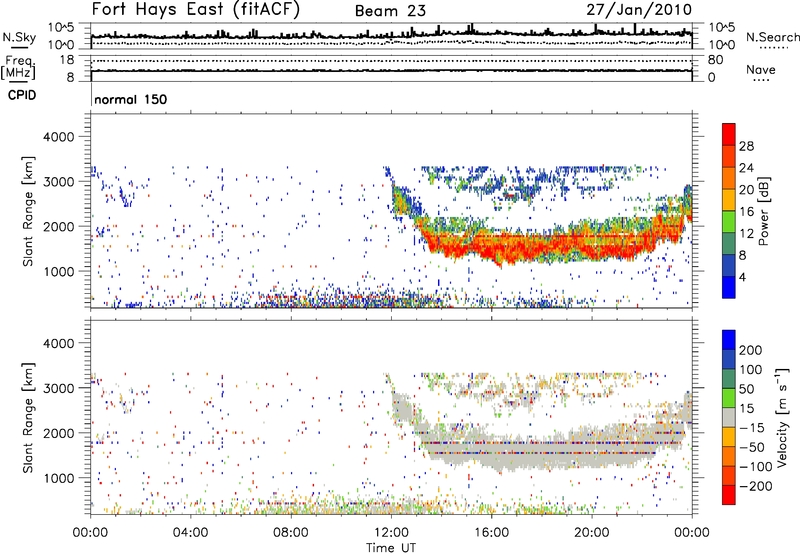Click the '4000' tick of the velocity panel
The width and height of the screenshot is (800, 554).
click(x=58, y=343)
